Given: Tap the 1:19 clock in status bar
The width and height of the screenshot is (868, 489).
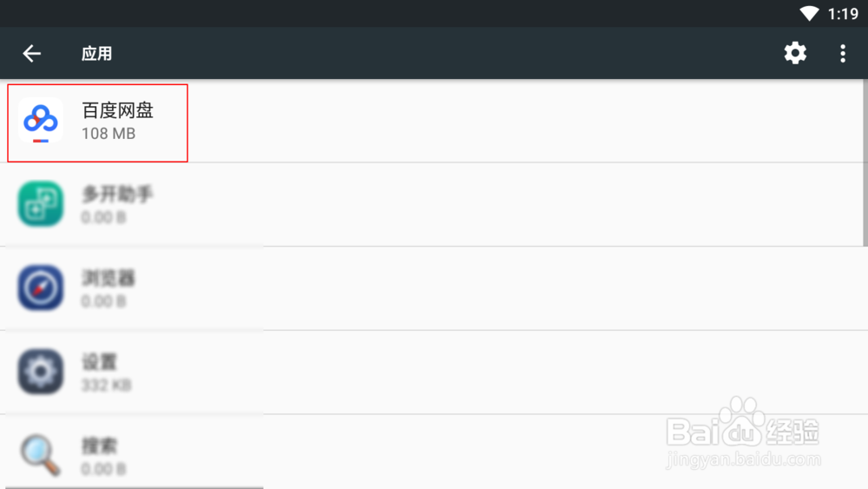Looking at the screenshot, I should (x=843, y=14).
